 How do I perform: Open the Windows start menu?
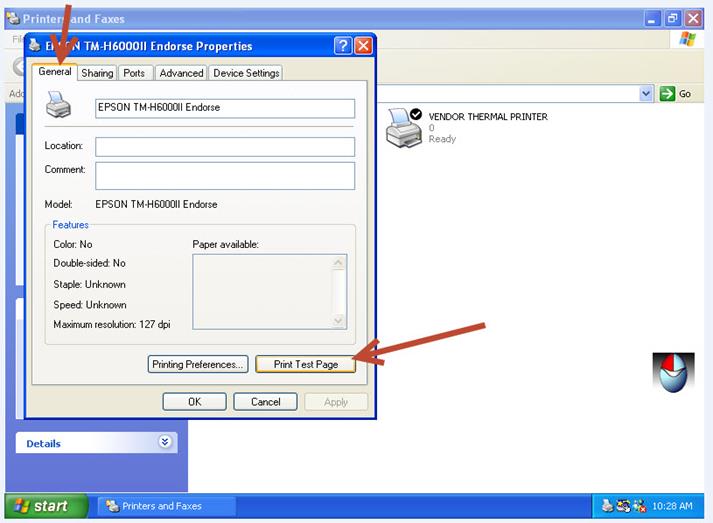(x=46, y=506)
